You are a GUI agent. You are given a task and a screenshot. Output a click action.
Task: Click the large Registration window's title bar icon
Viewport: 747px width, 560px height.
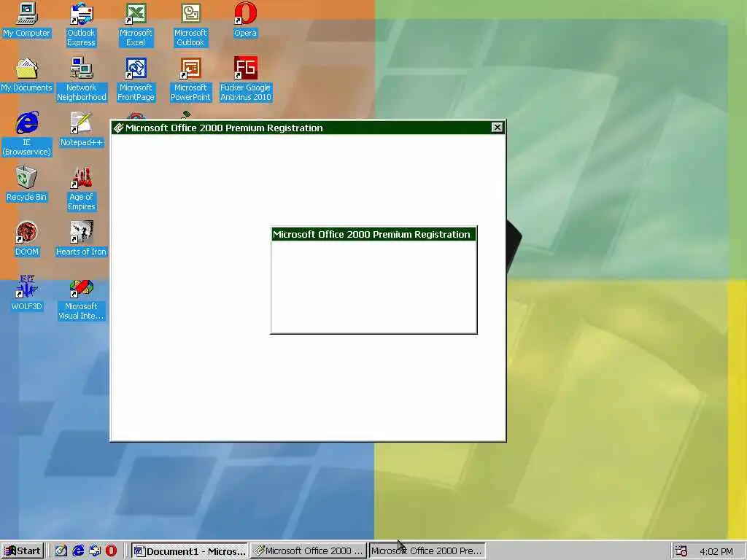[118, 128]
